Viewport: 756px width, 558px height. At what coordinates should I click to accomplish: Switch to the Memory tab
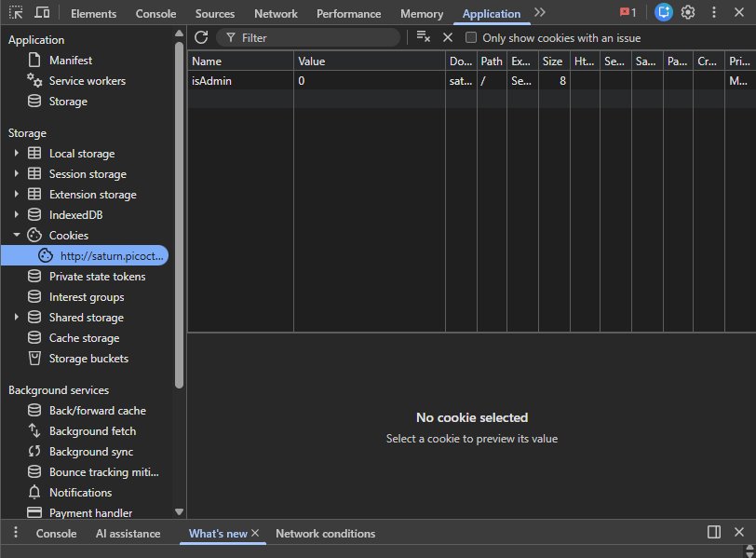coord(422,13)
